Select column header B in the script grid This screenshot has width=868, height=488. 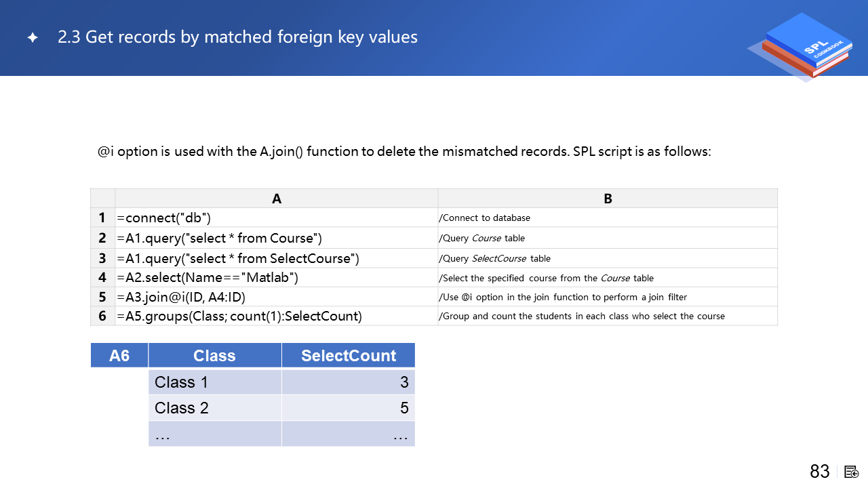[x=608, y=199]
